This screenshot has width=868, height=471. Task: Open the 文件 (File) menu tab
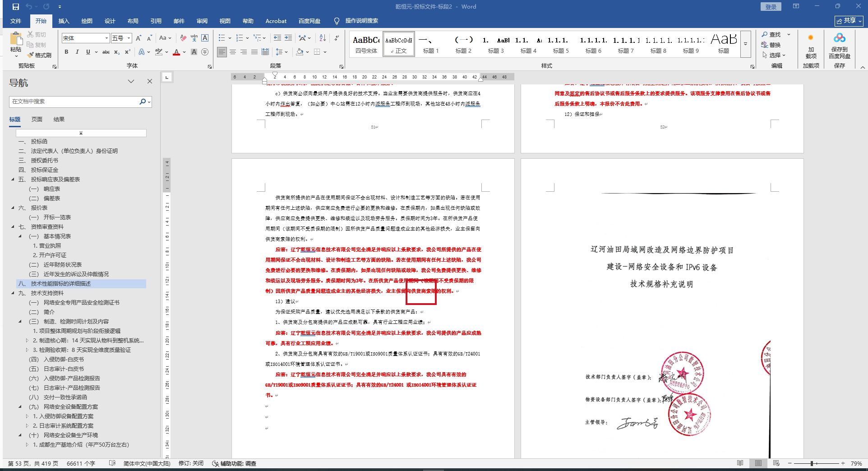tap(16, 21)
